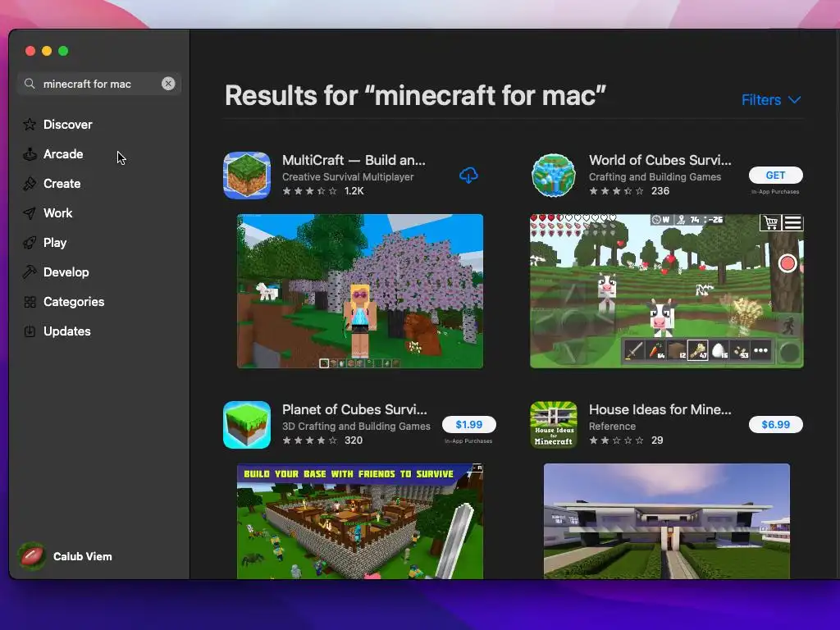This screenshot has width=840, height=630.
Task: Open the Updates sidebar label
Action: coord(67,331)
